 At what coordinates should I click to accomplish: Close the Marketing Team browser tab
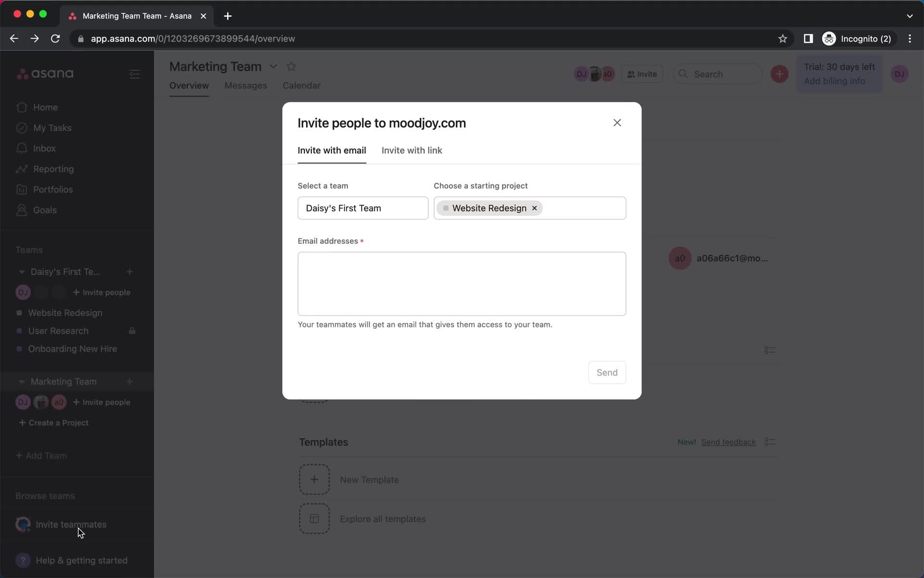pos(203,16)
